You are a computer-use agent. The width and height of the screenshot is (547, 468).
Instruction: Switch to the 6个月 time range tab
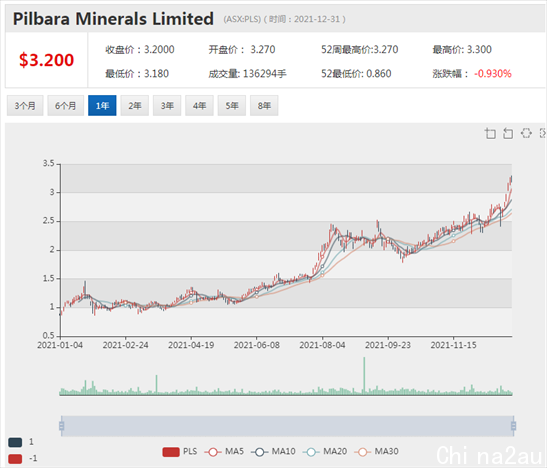pos(66,106)
